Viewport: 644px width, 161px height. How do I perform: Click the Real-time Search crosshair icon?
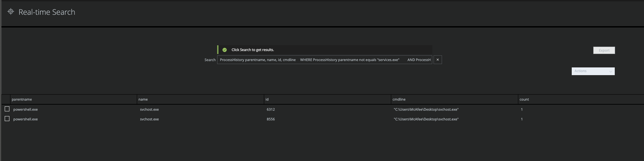(x=11, y=12)
